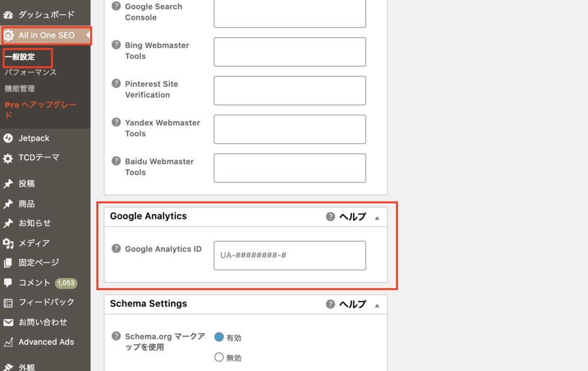Collapse the Google Analytics panel arrow
Screen dimensions: 588x371
point(377,218)
